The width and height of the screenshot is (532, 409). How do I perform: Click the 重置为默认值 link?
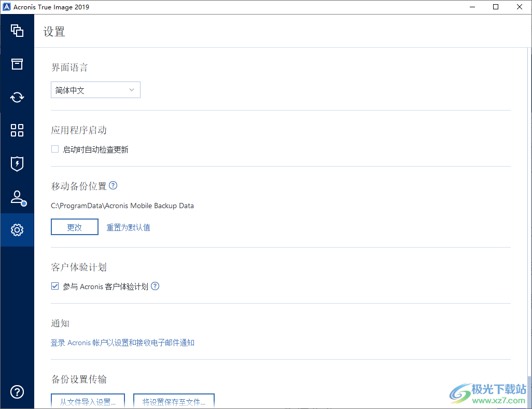[128, 228]
